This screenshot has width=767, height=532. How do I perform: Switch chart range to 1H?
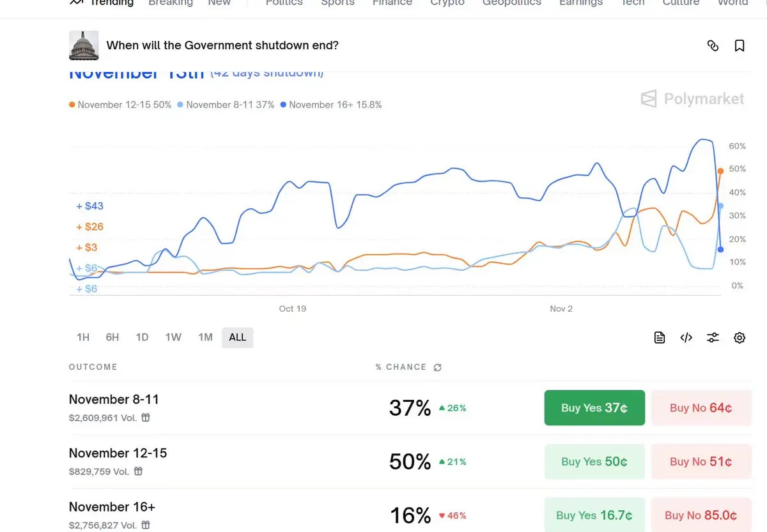pyautogui.click(x=83, y=337)
